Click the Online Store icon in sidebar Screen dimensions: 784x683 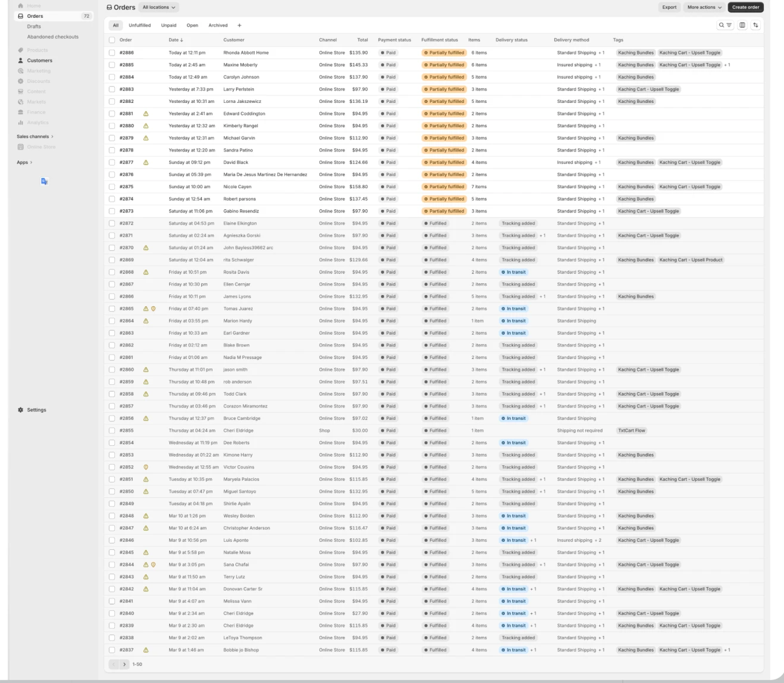[x=21, y=147]
